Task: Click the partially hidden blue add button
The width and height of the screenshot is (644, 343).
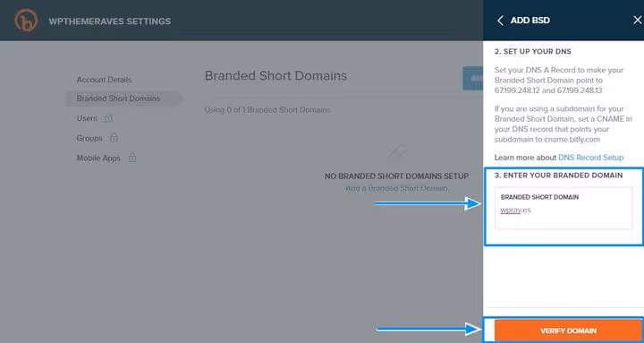Action: pyautogui.click(x=473, y=78)
